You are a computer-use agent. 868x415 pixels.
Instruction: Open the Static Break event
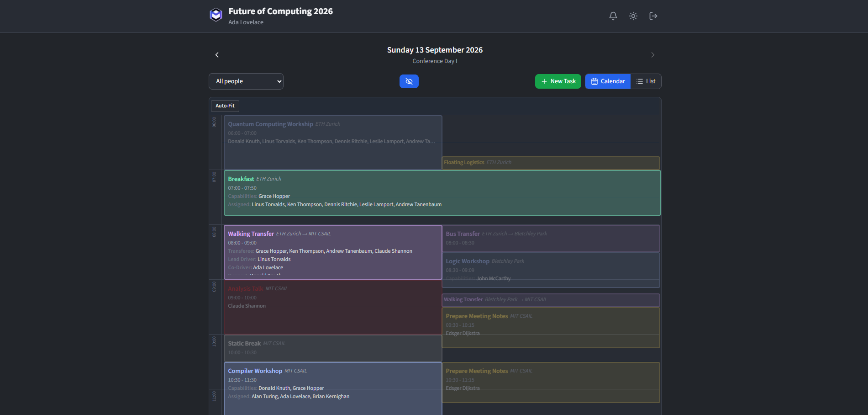coord(333,348)
